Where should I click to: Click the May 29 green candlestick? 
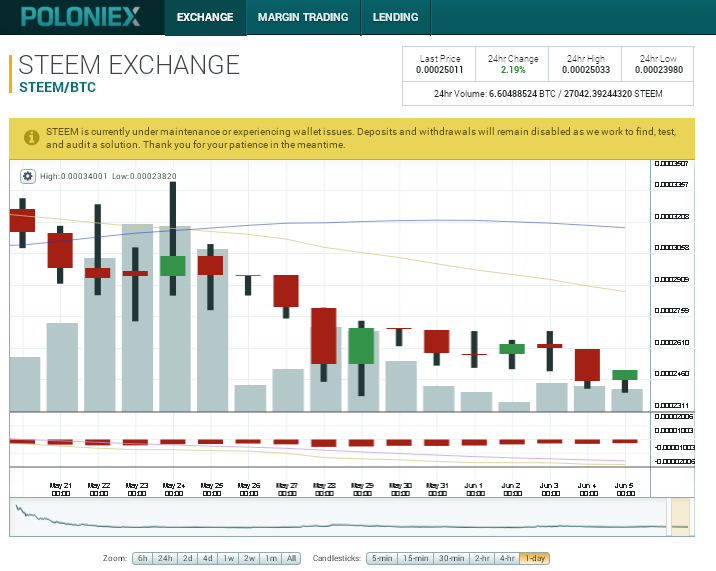(361, 346)
